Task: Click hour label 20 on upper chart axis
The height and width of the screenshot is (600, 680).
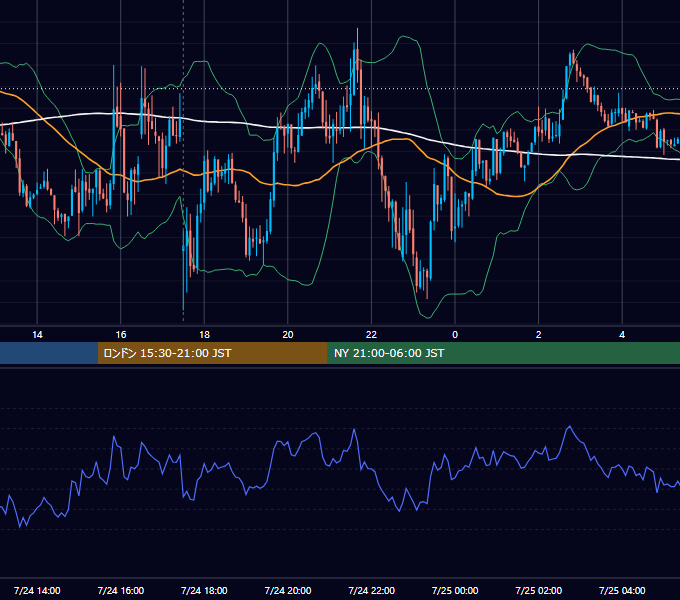Action: tap(288, 335)
